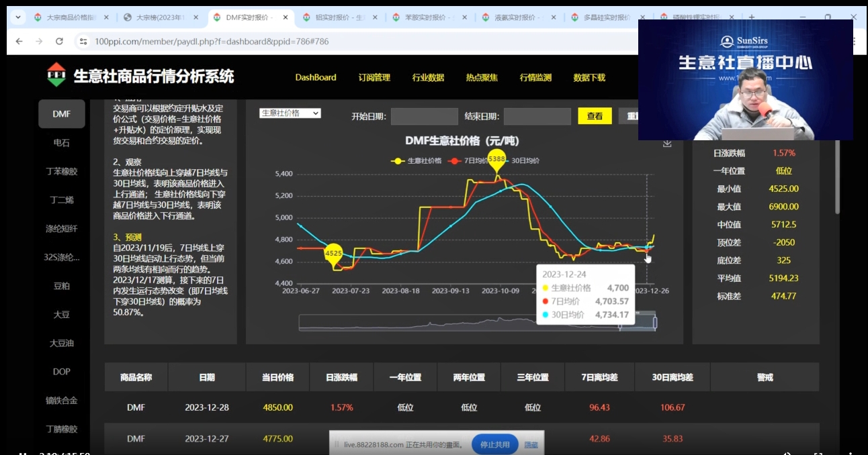The height and width of the screenshot is (455, 868).
Task: Select 大豆油 in the commodity sidebar
Action: [x=62, y=343]
